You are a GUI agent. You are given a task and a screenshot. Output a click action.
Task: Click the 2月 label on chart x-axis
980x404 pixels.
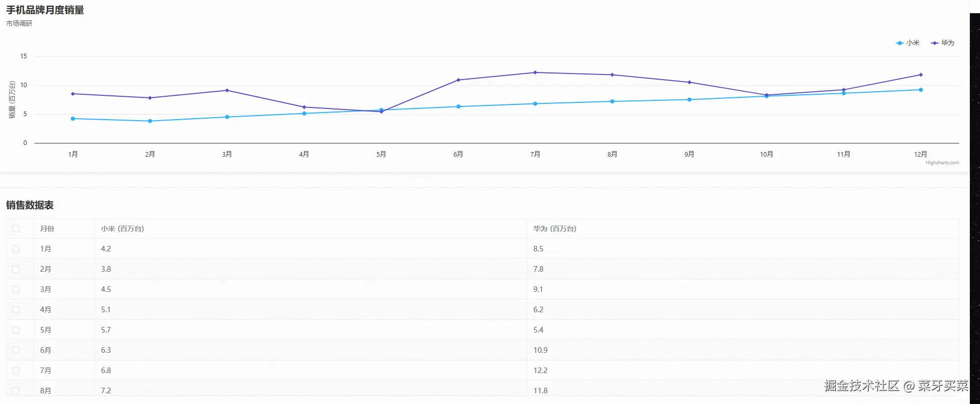tap(150, 154)
